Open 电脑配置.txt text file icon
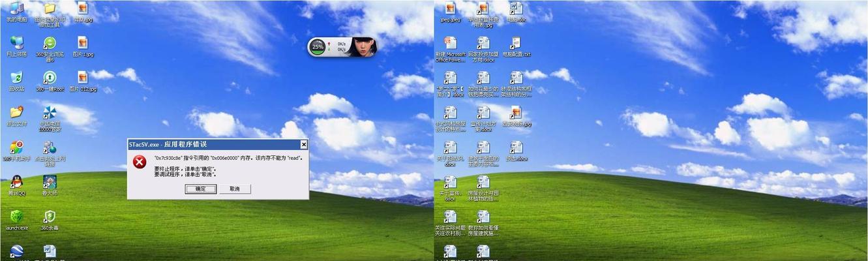This screenshot has height=261, width=868. (515, 46)
